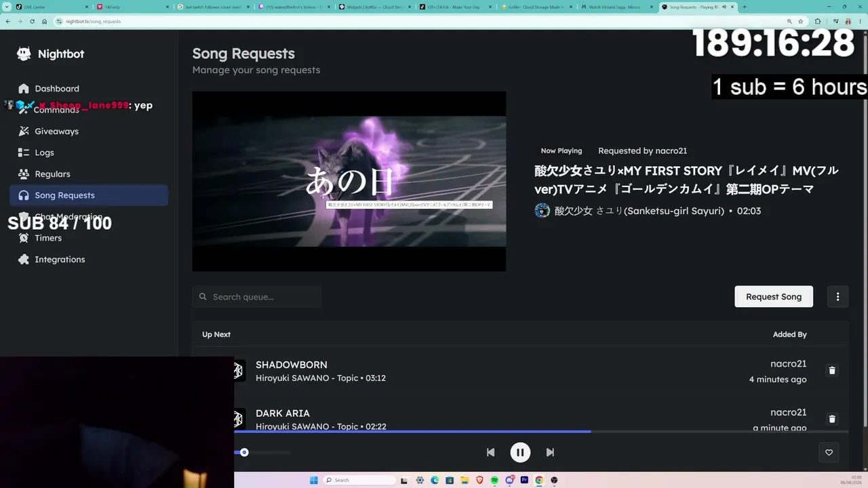Open the Windows Start menu
This screenshot has height=488, width=868.
pos(313,480)
